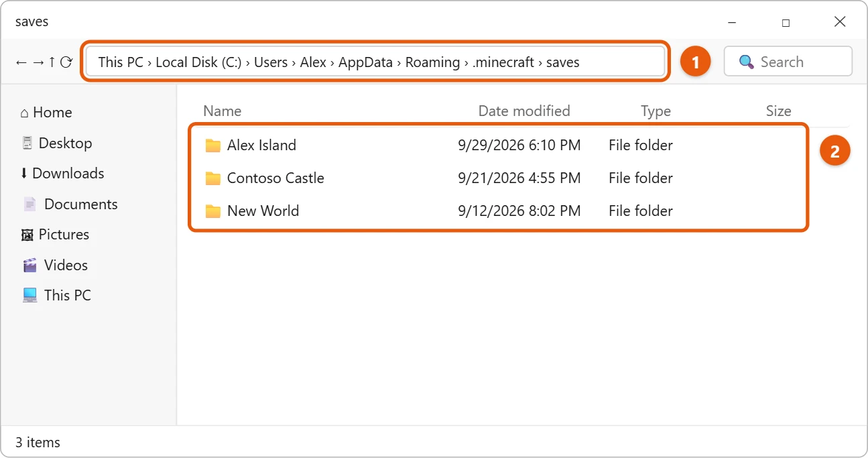Click date 9/21/2026 4:55 PM
The height and width of the screenshot is (458, 868).
coord(519,178)
